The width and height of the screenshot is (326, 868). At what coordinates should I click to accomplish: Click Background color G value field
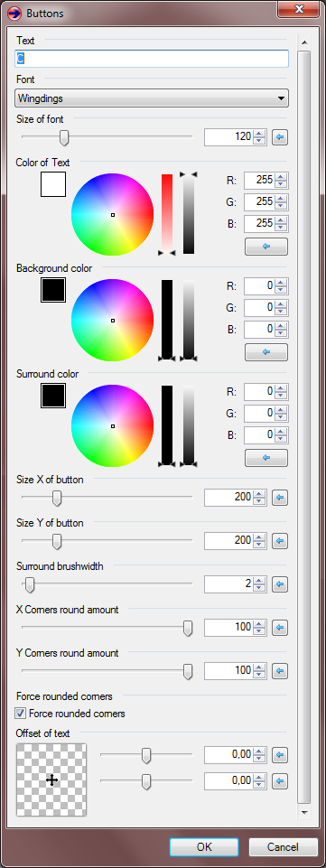259,307
